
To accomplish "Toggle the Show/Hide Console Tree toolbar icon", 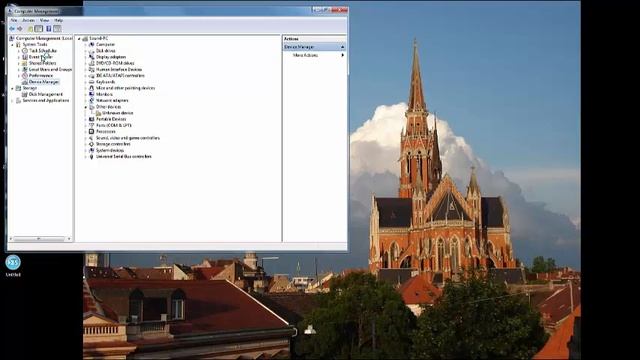I will pyautogui.click(x=39, y=29).
